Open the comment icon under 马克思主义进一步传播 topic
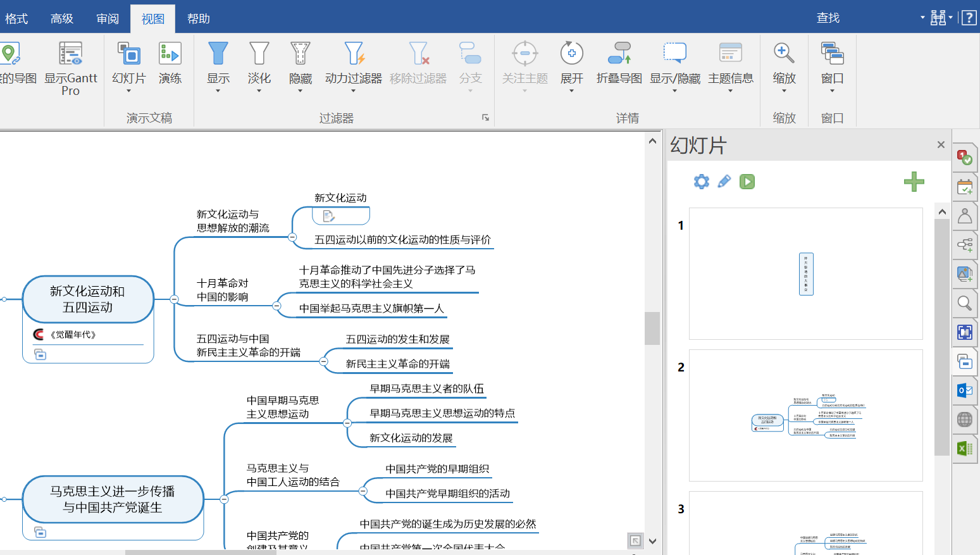Screen dimensions: 980x555 coord(40,532)
